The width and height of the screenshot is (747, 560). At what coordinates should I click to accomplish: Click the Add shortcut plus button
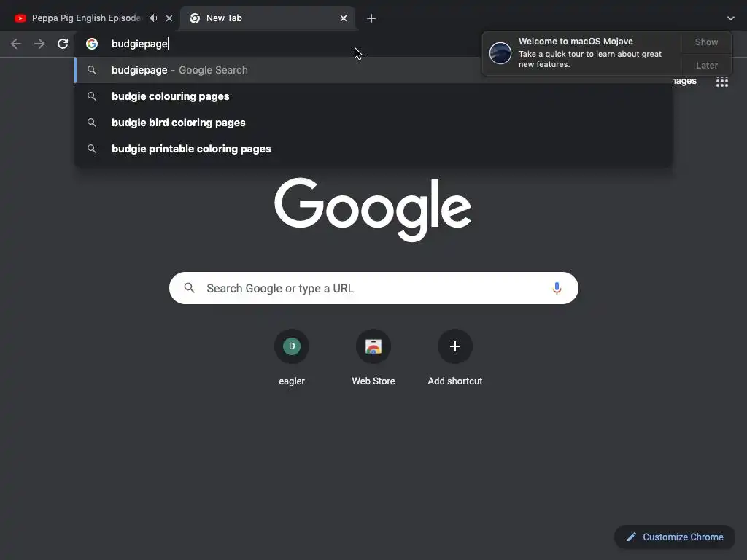coord(455,346)
